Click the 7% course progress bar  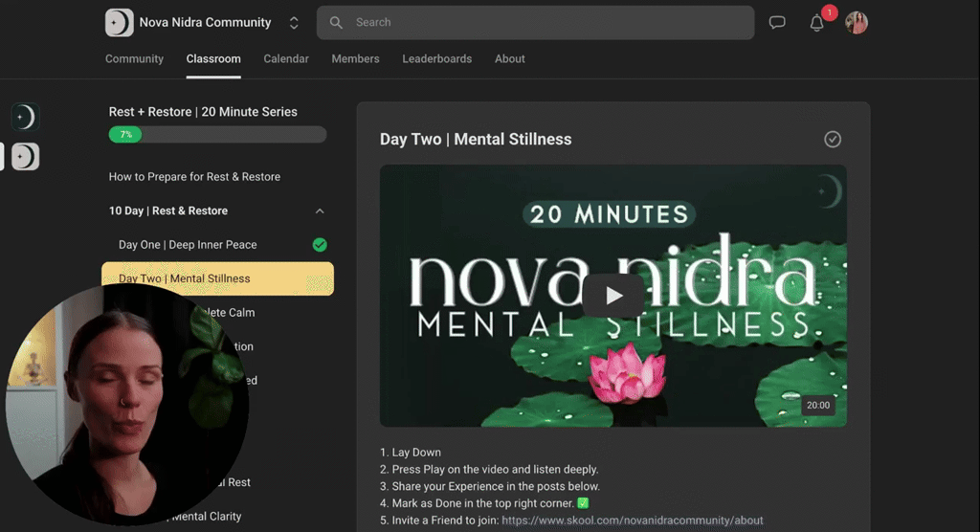point(217,134)
